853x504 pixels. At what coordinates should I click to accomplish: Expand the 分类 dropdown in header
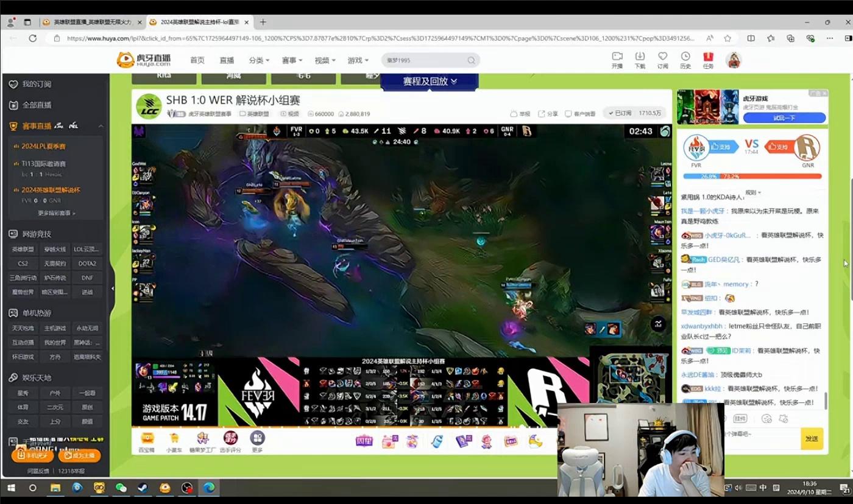pyautogui.click(x=259, y=60)
